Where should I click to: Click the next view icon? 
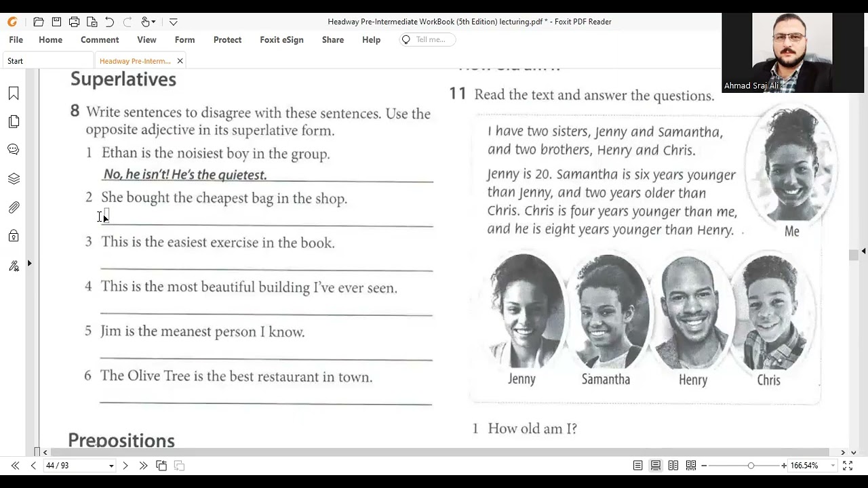[x=179, y=466]
